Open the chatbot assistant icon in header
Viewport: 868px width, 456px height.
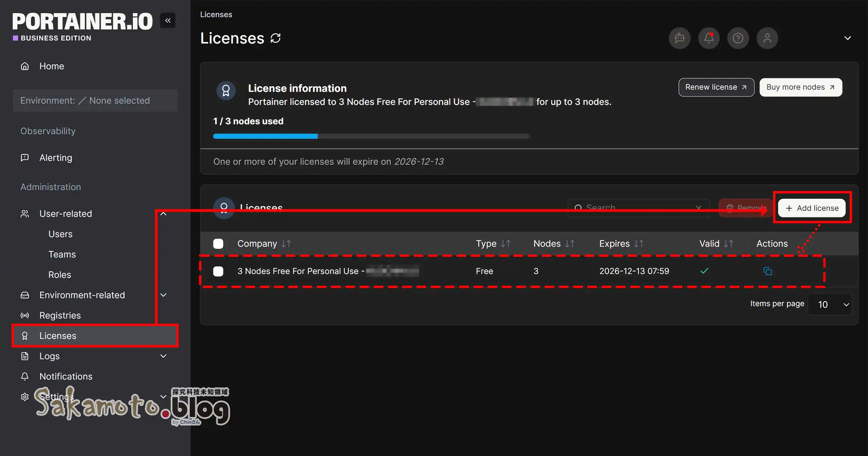(x=679, y=38)
